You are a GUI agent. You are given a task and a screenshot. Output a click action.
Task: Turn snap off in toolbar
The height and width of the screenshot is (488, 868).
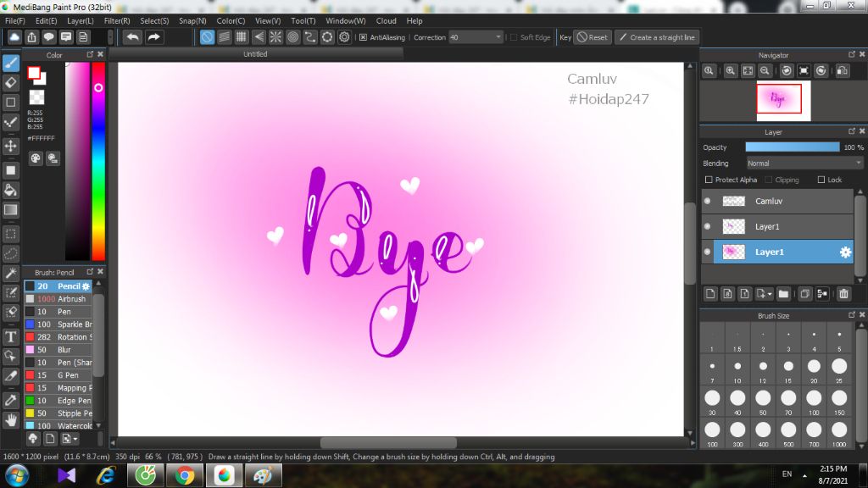tap(207, 37)
